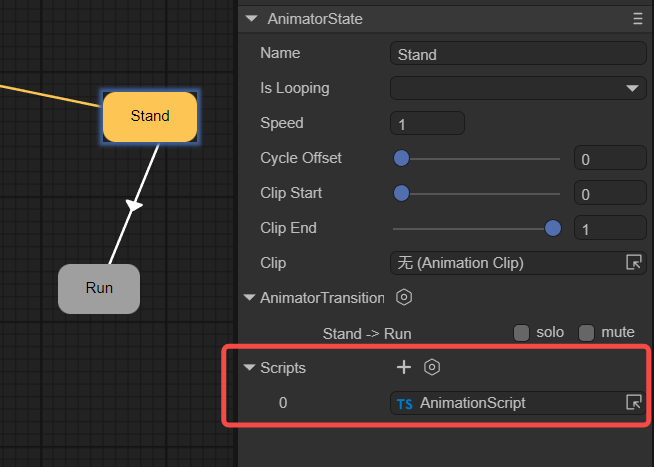The height and width of the screenshot is (467, 654).
Task: Open the Is Looping dropdown
Action: click(x=518, y=88)
